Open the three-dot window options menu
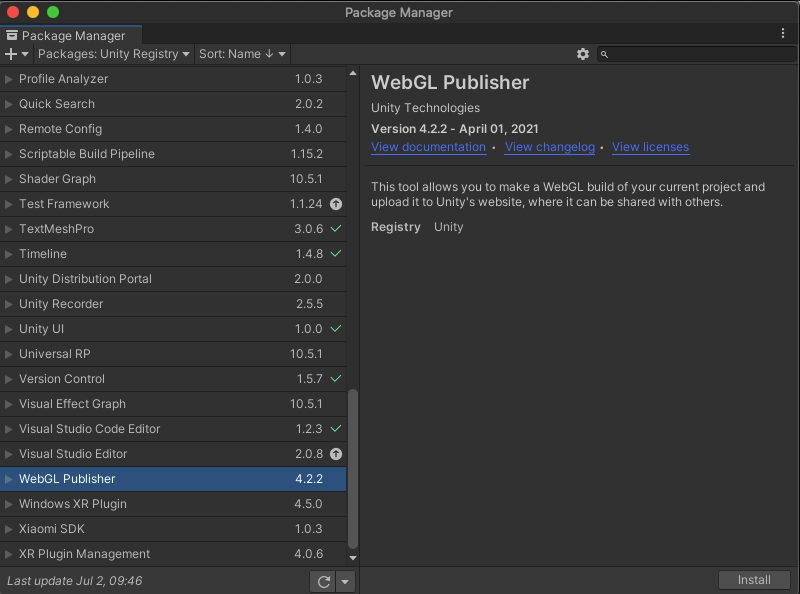The height and width of the screenshot is (594, 800). coord(783,33)
